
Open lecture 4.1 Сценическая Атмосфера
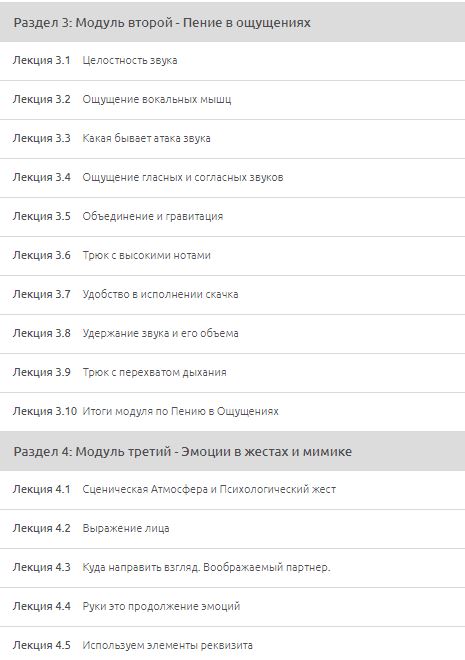click(x=232, y=490)
